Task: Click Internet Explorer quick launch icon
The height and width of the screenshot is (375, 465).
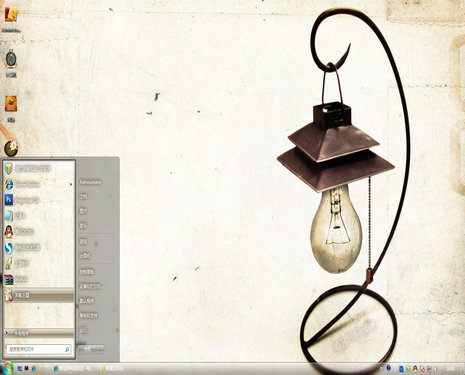Action: point(33,369)
